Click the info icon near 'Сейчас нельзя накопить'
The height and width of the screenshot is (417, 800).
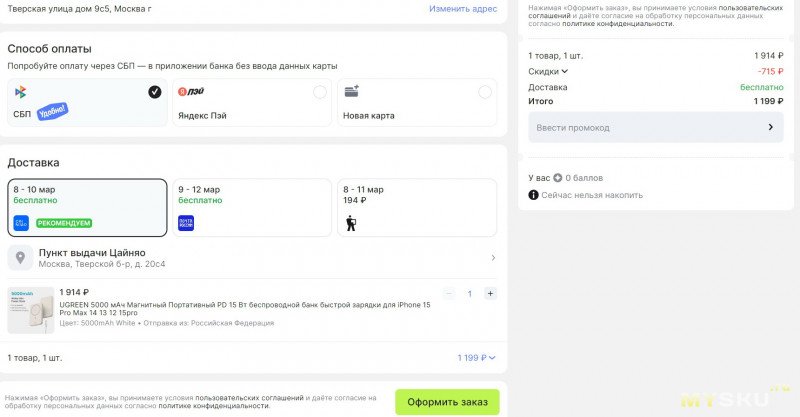tap(533, 195)
